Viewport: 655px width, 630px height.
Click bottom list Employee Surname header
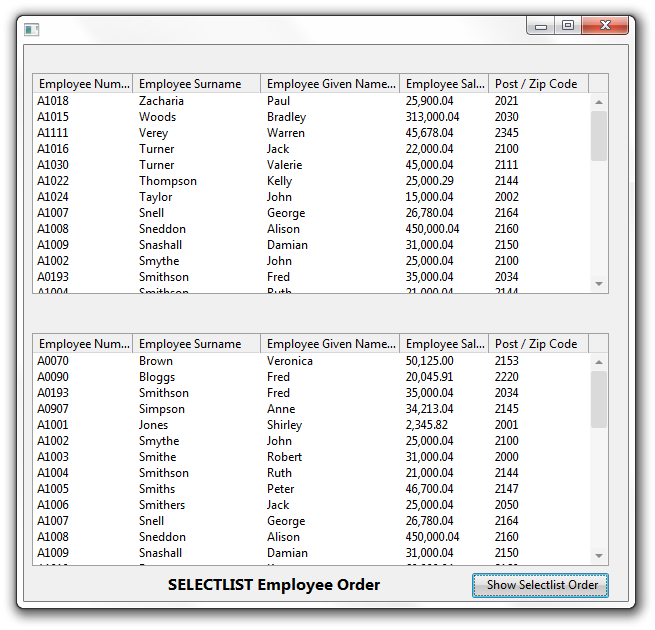[197, 343]
